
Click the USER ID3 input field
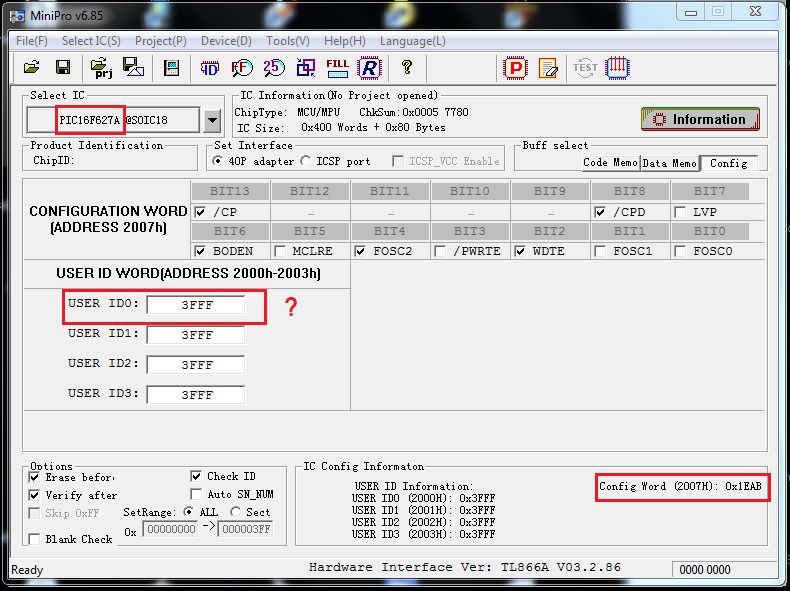pyautogui.click(x=196, y=395)
